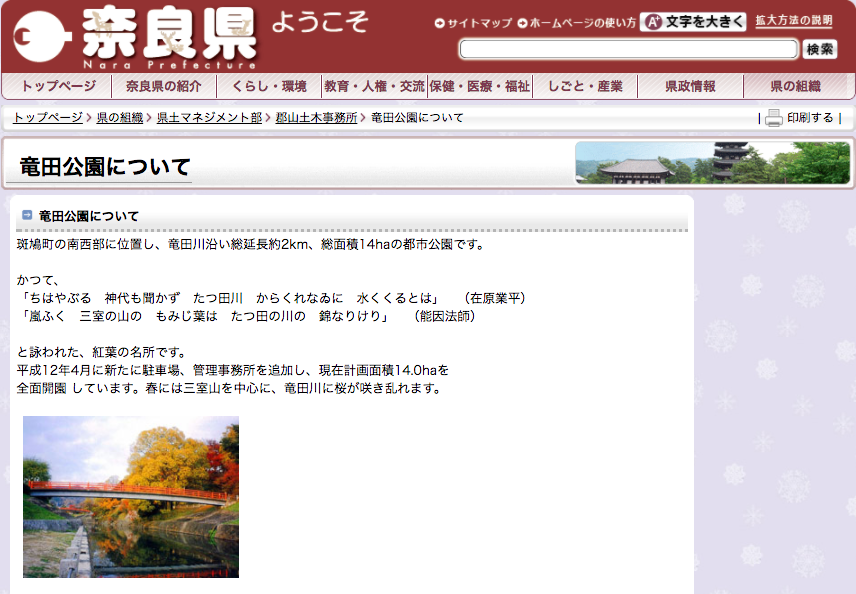Click the sentence beginning 斑鳩町の南西部に位置し
856x594 pixels.
251,244
